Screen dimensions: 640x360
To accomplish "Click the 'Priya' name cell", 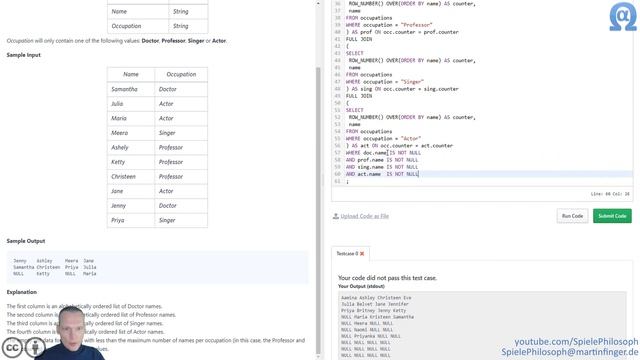I will 131,220.
